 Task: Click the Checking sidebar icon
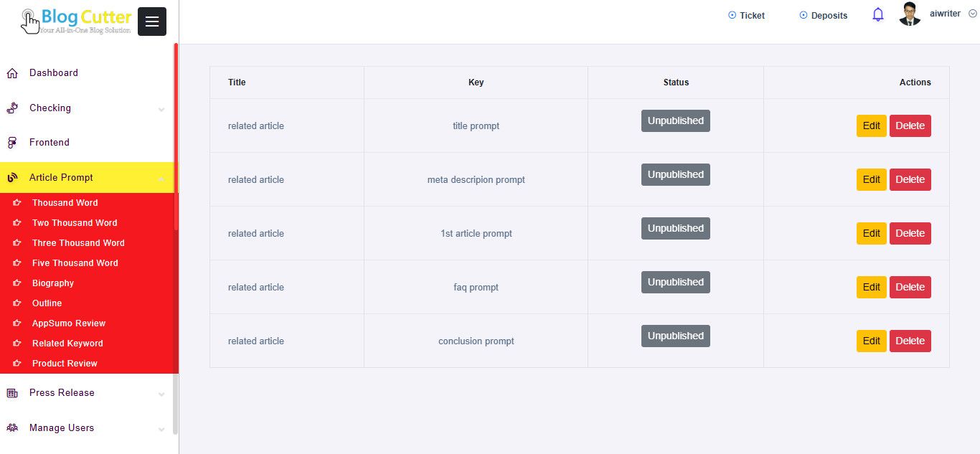coord(12,108)
